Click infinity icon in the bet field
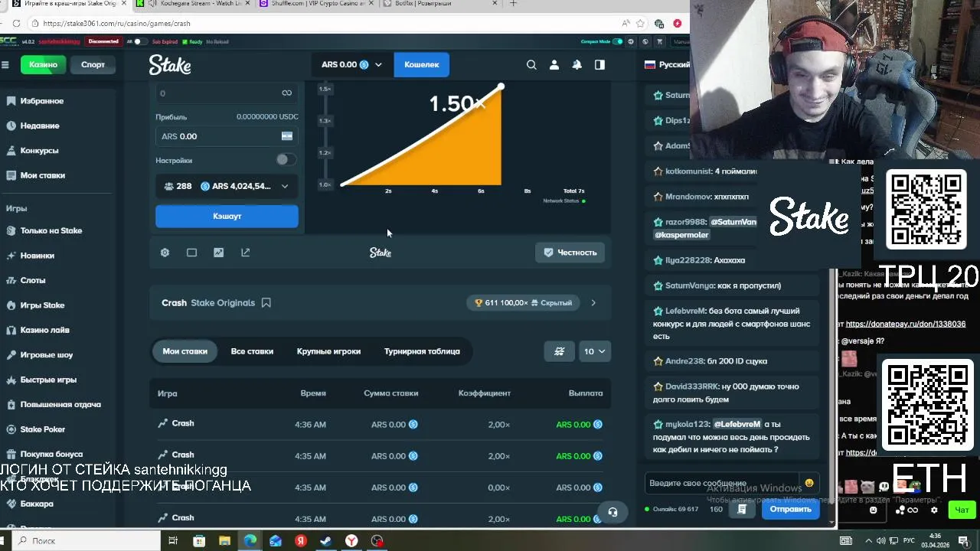The width and height of the screenshot is (980, 551). (x=286, y=93)
